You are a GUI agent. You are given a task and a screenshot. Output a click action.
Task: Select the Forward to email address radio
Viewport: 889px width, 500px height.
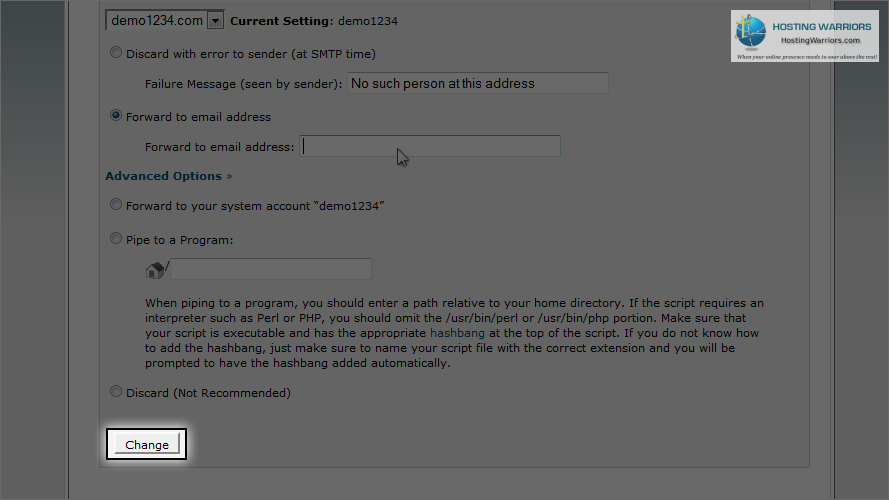click(x=116, y=116)
